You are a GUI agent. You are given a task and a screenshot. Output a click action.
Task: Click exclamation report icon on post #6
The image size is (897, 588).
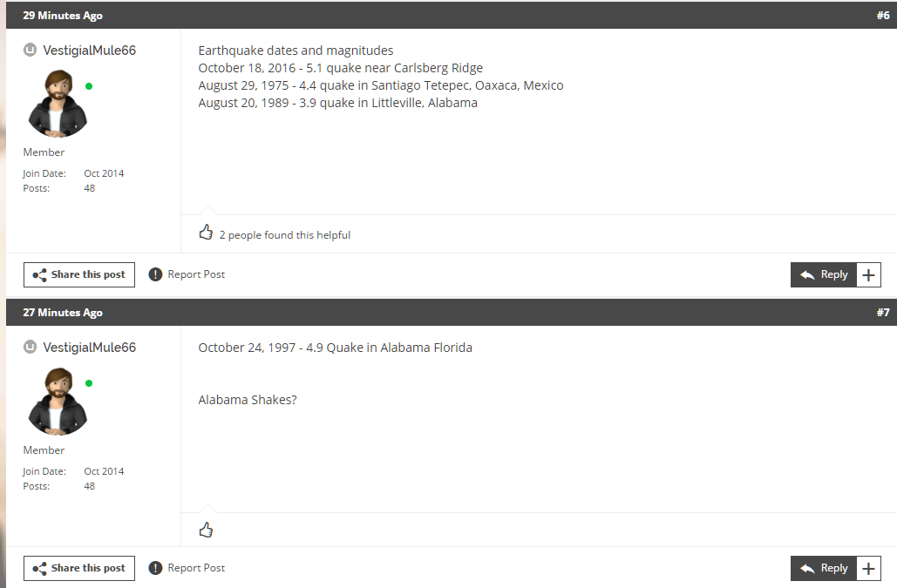pos(155,274)
